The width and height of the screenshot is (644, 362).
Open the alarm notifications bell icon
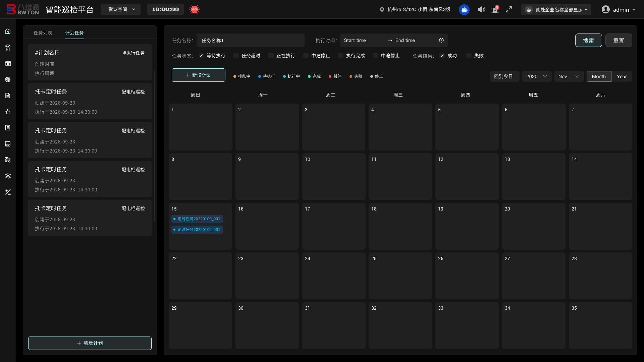(495, 10)
